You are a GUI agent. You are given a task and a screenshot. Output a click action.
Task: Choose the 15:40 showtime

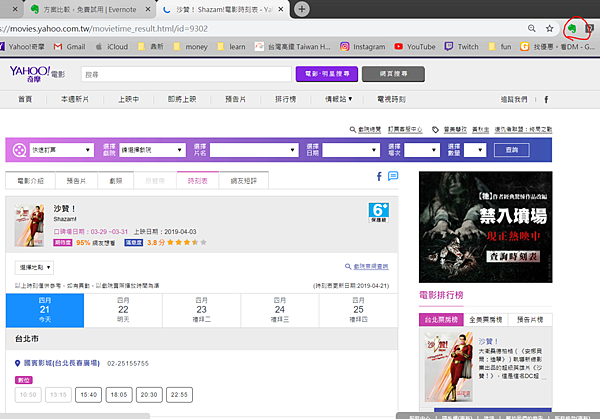tap(88, 395)
